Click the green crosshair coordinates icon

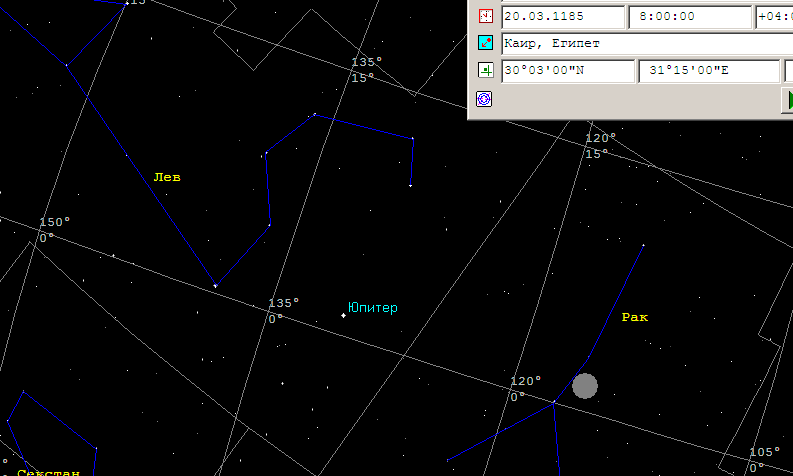[x=486, y=70]
